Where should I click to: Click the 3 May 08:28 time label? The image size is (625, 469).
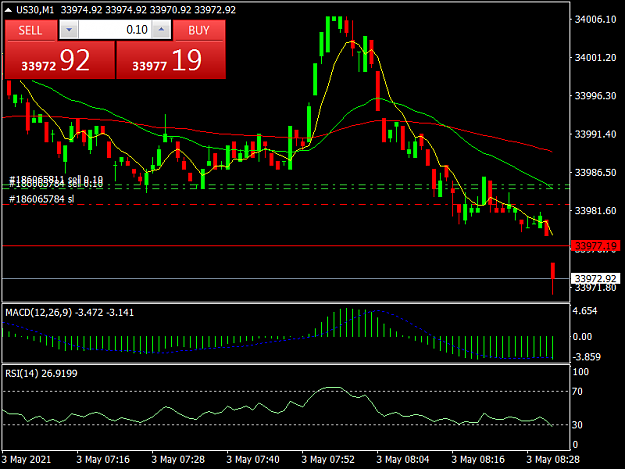tap(553, 459)
